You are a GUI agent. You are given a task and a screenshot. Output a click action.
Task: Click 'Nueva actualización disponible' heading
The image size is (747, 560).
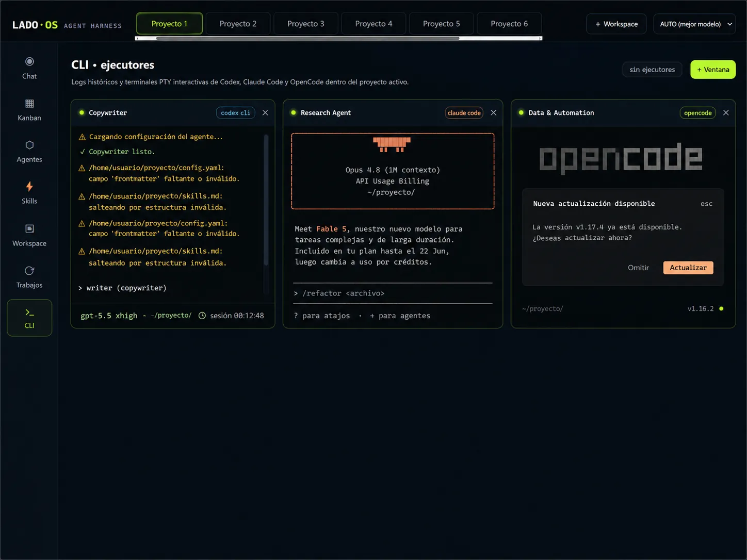tap(594, 204)
